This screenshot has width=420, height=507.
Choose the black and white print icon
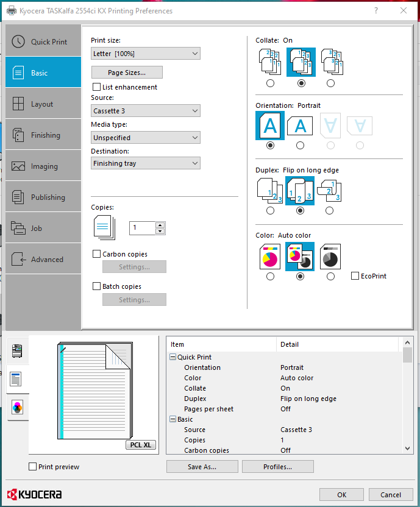click(x=330, y=257)
